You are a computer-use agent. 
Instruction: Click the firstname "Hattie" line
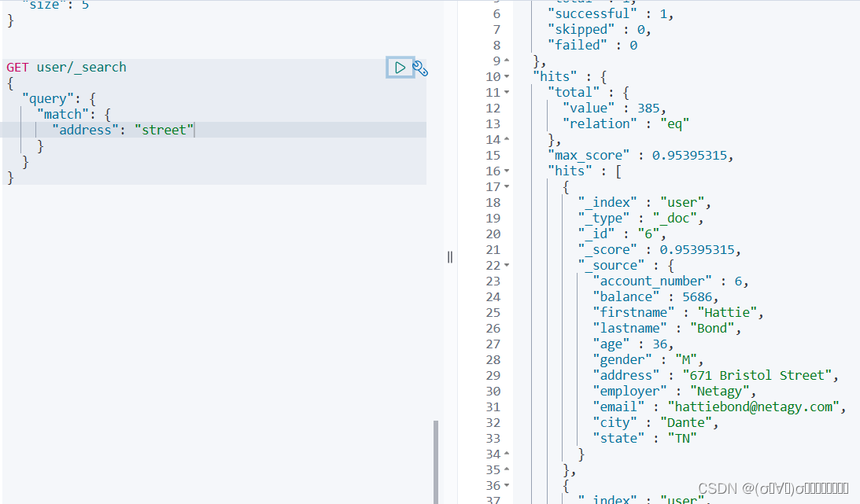point(678,312)
